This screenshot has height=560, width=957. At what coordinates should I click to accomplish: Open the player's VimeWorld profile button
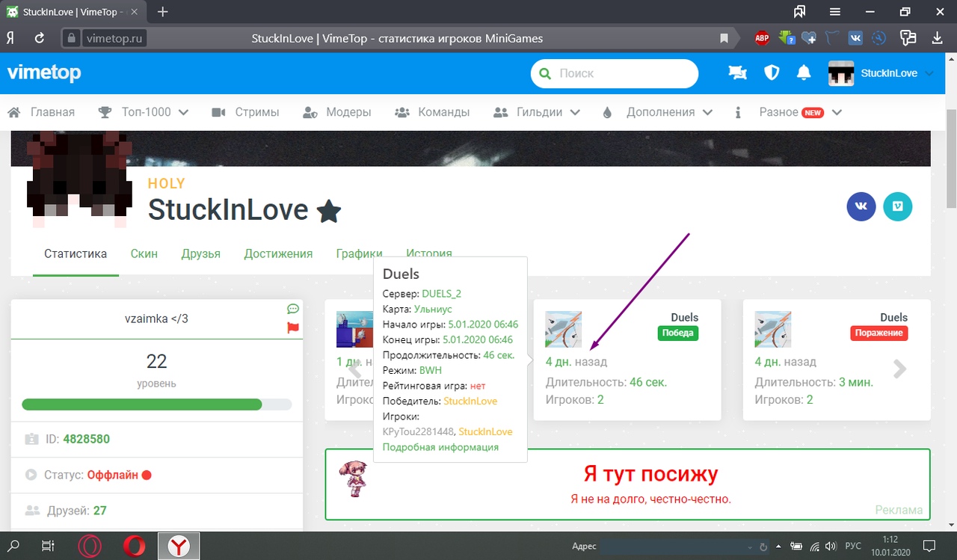[x=898, y=207]
